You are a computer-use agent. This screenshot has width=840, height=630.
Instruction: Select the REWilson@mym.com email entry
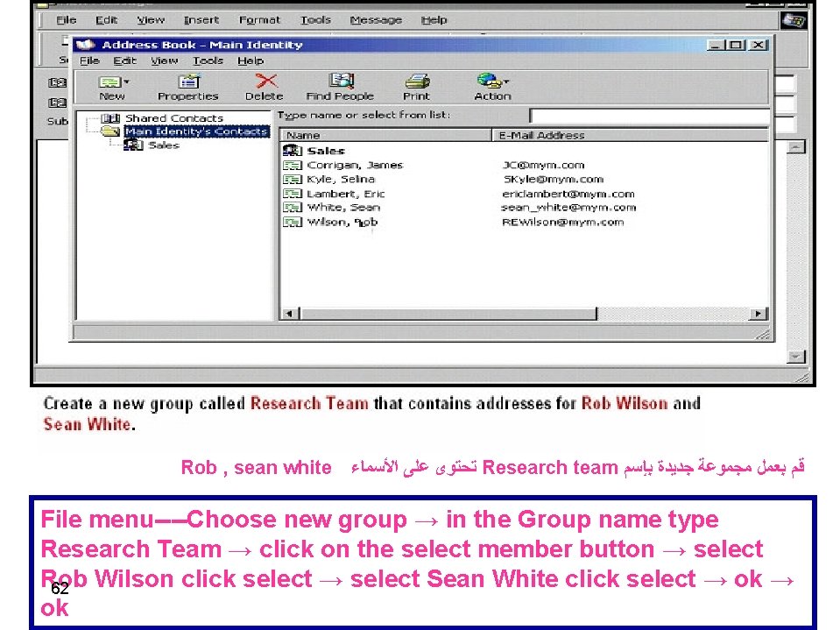[x=563, y=222]
